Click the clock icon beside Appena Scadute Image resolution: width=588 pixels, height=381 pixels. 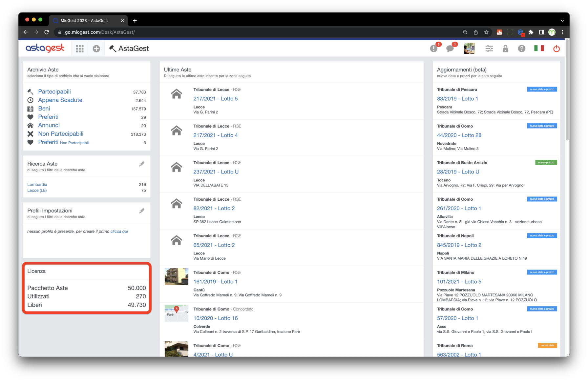tap(30, 100)
